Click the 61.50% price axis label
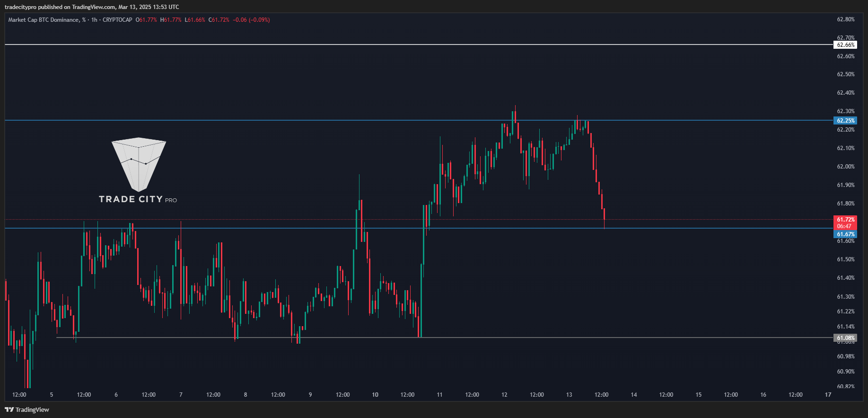Image resolution: width=868 pixels, height=418 pixels. [x=846, y=259]
